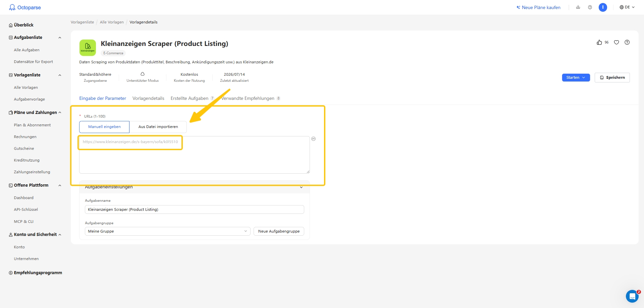The width and height of the screenshot is (644, 308).
Task: Open the help question mark in top bar
Action: click(x=590, y=7)
